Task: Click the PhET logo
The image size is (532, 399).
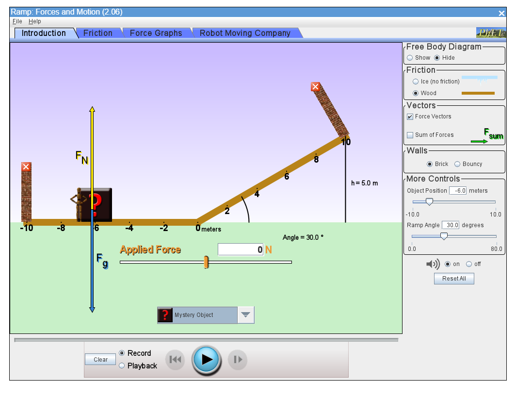Action: 491,33
